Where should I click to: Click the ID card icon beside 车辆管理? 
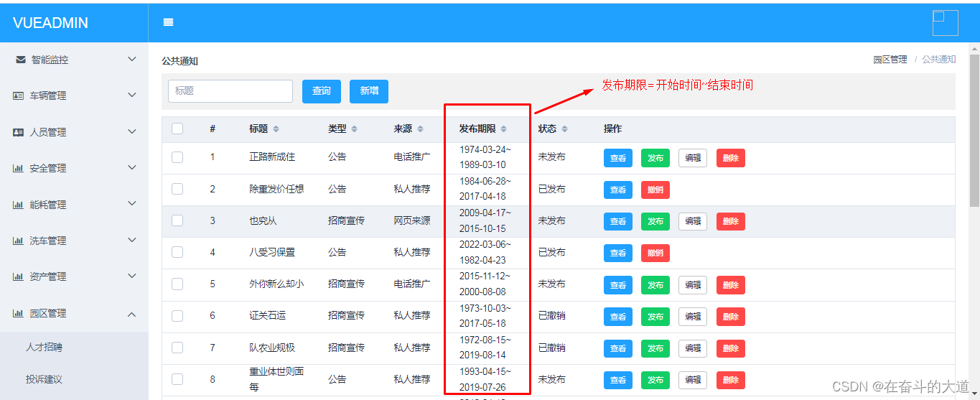click(x=19, y=96)
